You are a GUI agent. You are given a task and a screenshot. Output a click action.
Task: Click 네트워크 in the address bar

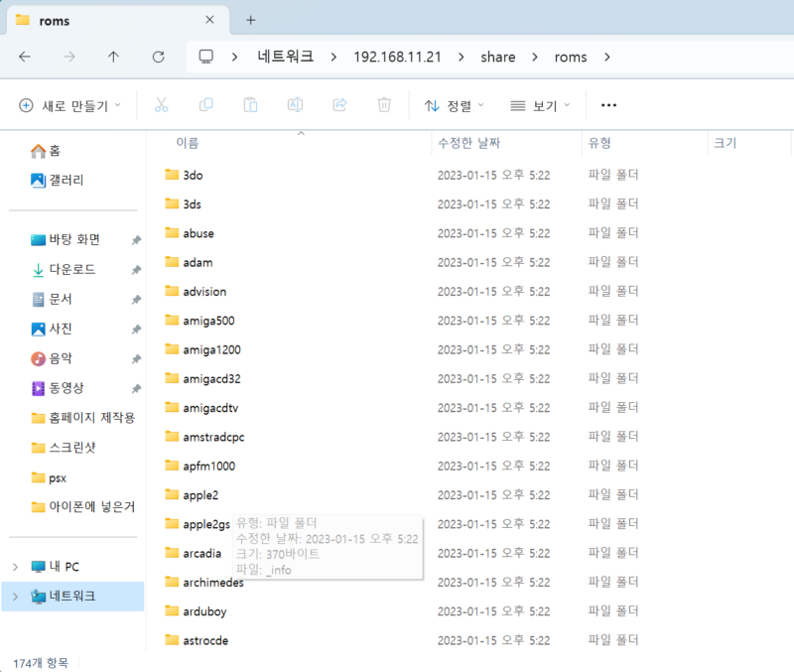[285, 57]
